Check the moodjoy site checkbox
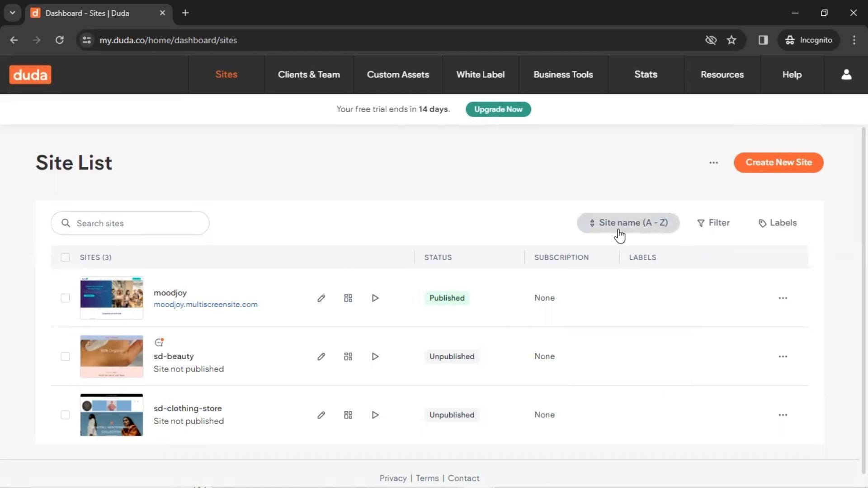Image resolution: width=868 pixels, height=488 pixels. [x=65, y=298]
